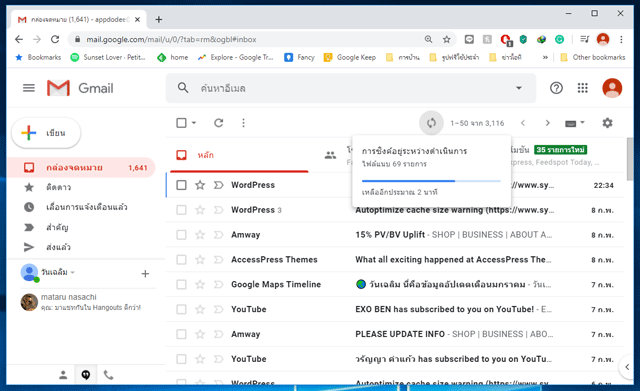Open the 35 new items badge
The image size is (640, 391).
[560, 150]
